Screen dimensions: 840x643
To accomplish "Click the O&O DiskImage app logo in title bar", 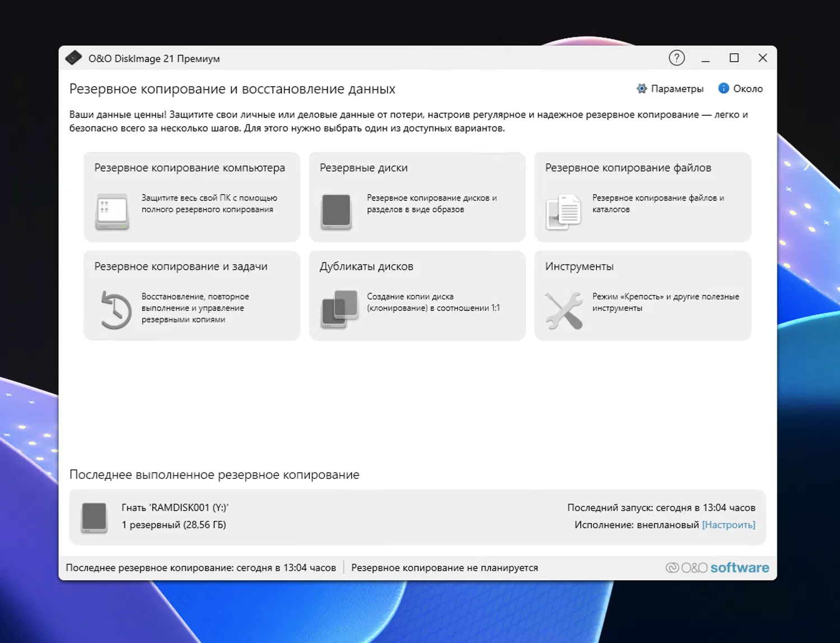I will (73, 58).
